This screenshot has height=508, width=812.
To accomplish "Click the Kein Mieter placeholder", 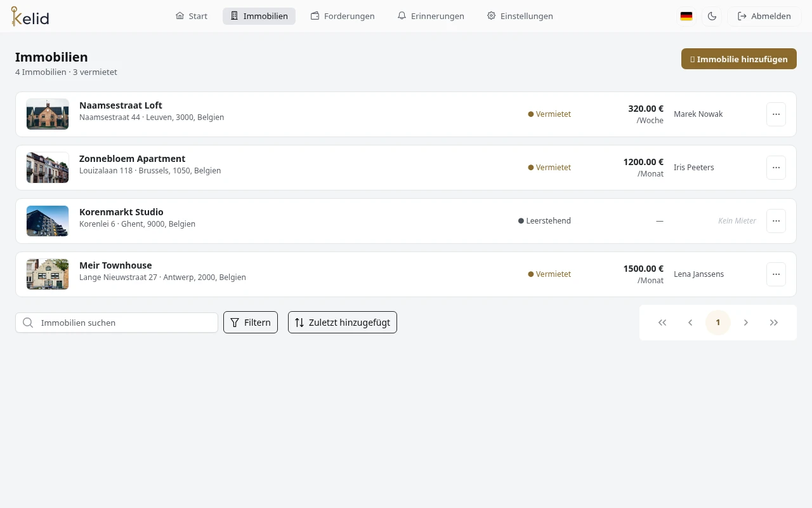I will click(x=737, y=221).
